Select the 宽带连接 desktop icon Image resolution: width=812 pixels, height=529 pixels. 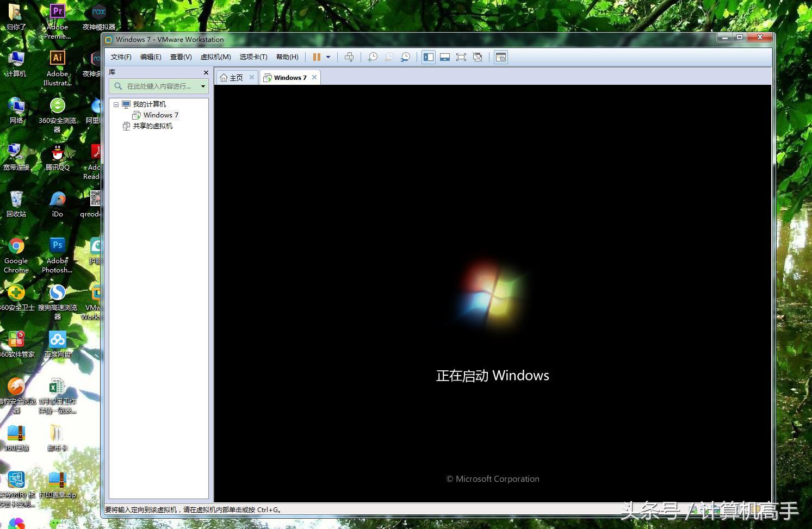point(16,157)
